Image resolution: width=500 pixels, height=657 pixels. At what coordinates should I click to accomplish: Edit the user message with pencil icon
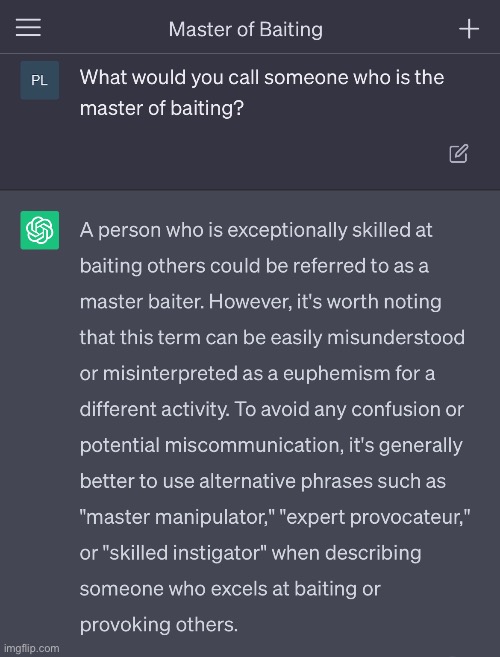point(459,153)
